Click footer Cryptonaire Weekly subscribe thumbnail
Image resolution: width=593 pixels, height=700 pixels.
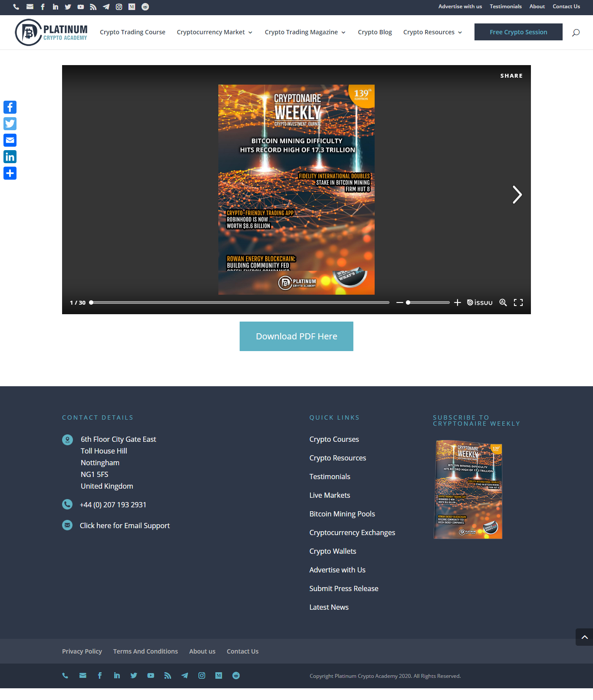click(468, 490)
